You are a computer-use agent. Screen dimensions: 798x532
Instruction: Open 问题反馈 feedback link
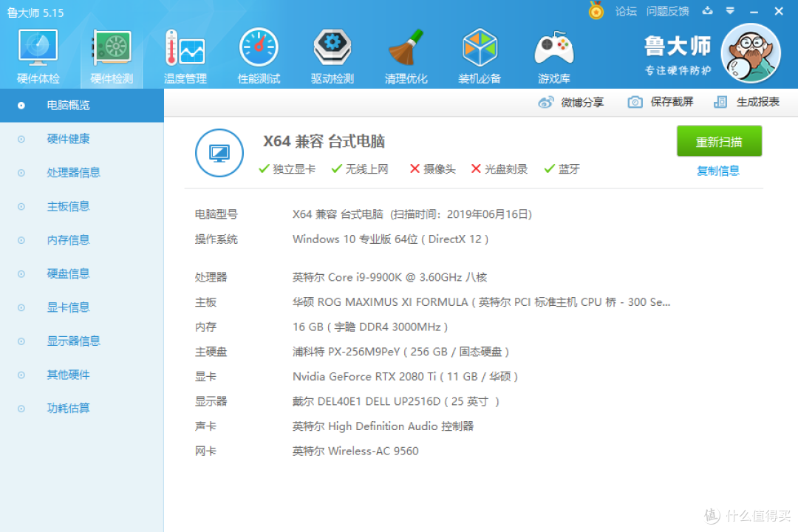pos(667,11)
